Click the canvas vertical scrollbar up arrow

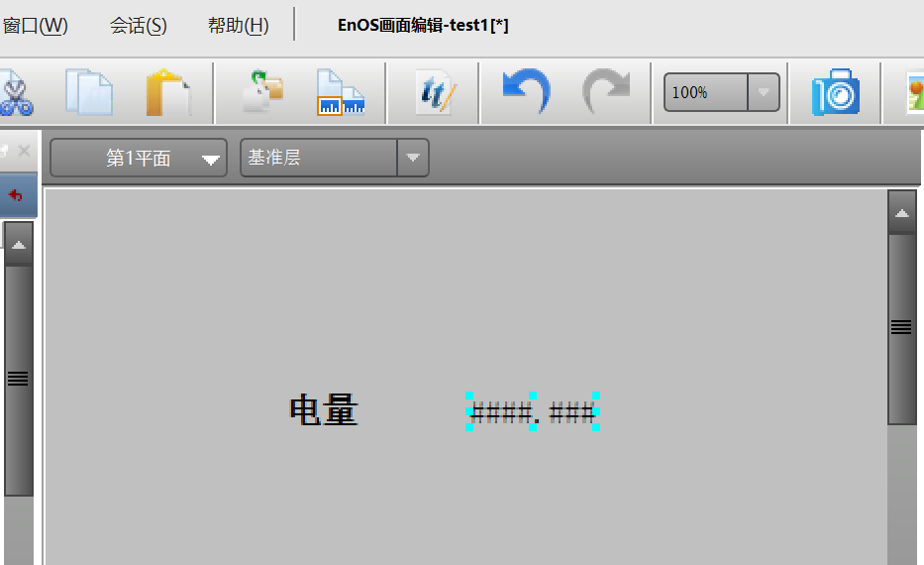tap(901, 213)
